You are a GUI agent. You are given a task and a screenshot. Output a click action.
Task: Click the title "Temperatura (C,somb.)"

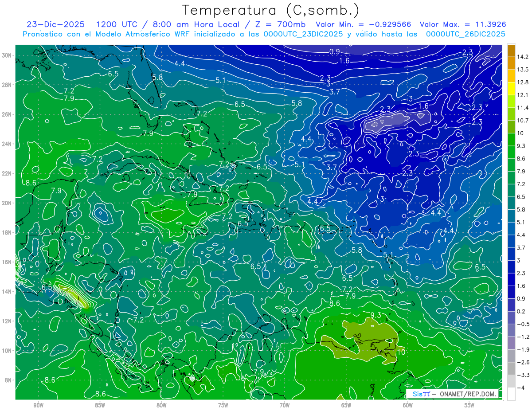click(x=271, y=10)
